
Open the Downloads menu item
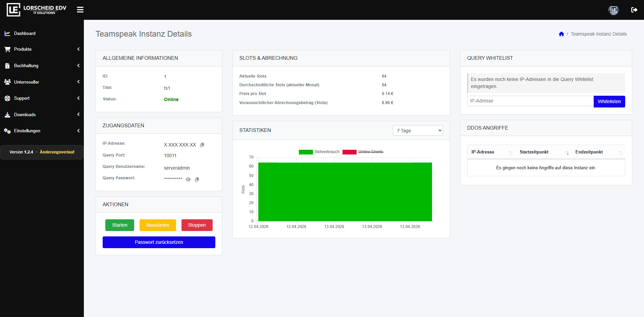tap(42, 115)
